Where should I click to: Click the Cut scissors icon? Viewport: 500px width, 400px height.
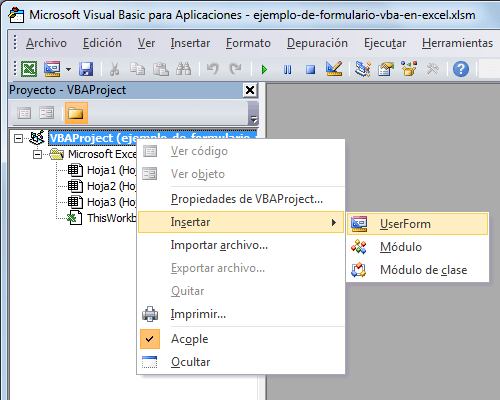[114, 69]
